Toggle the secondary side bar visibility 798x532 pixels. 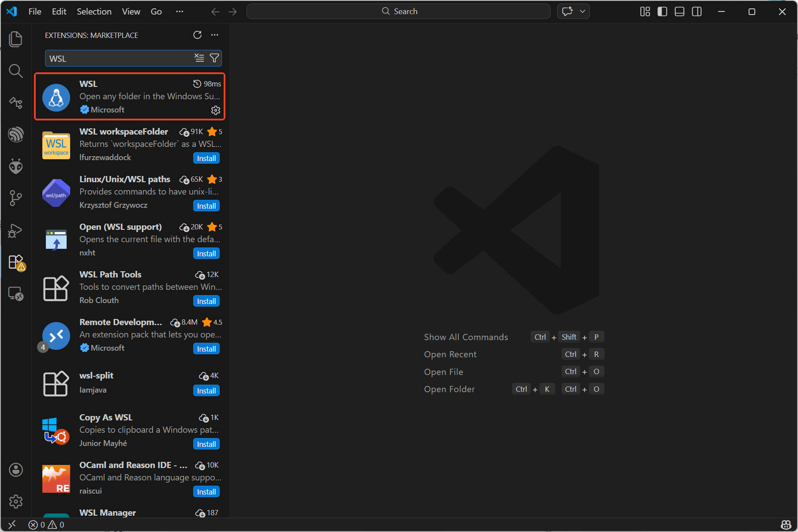pyautogui.click(x=697, y=11)
